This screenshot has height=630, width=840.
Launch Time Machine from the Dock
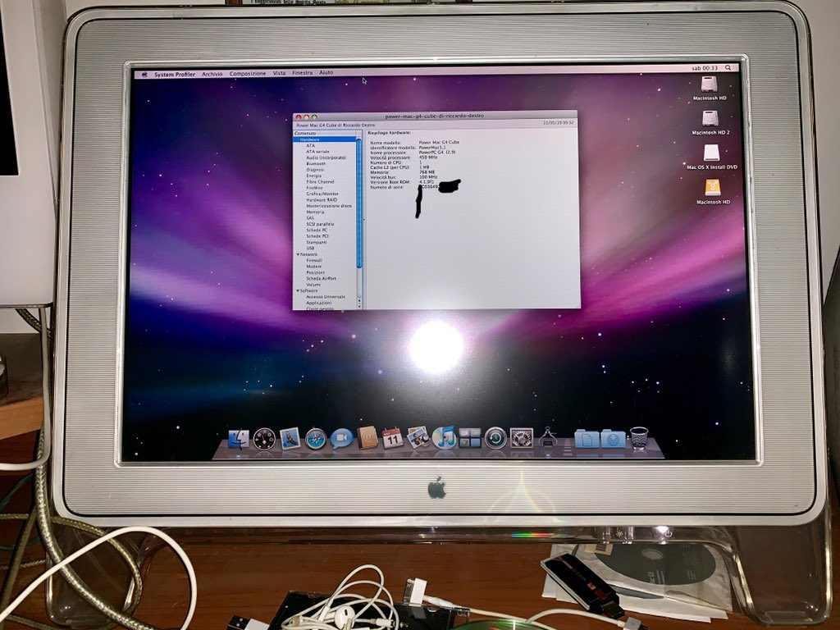pyautogui.click(x=495, y=438)
